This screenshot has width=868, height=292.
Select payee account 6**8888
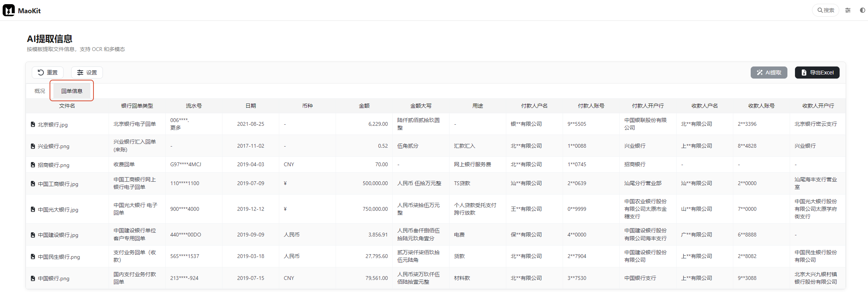pos(747,235)
